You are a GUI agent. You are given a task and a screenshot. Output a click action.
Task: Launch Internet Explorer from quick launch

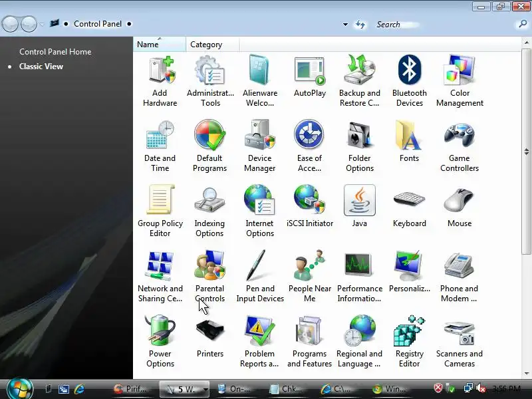coord(79,389)
